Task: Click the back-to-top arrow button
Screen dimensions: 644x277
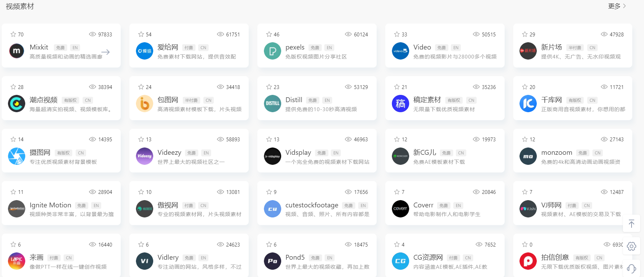Action: (x=632, y=224)
